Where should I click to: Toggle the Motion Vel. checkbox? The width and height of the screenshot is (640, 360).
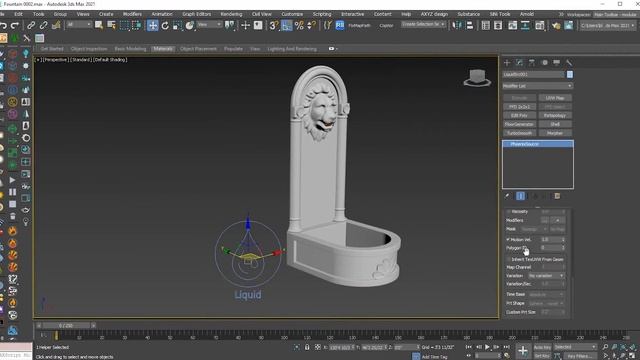(x=509, y=239)
